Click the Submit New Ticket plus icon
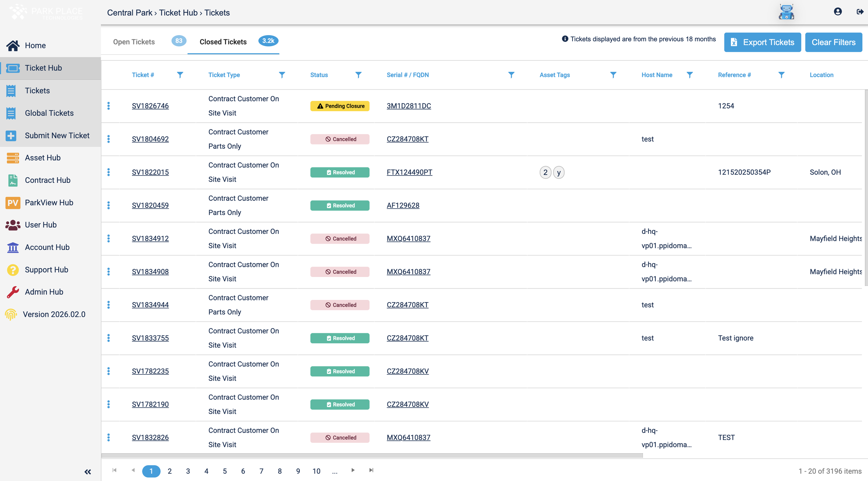 [x=11, y=136]
